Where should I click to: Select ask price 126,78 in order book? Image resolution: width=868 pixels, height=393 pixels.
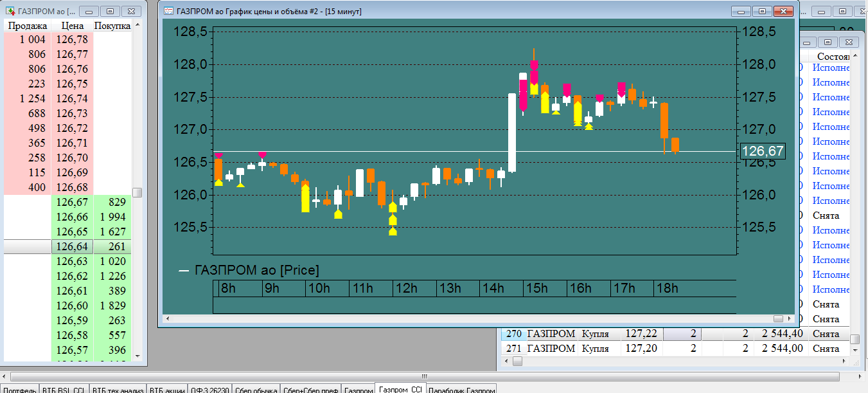click(x=72, y=40)
